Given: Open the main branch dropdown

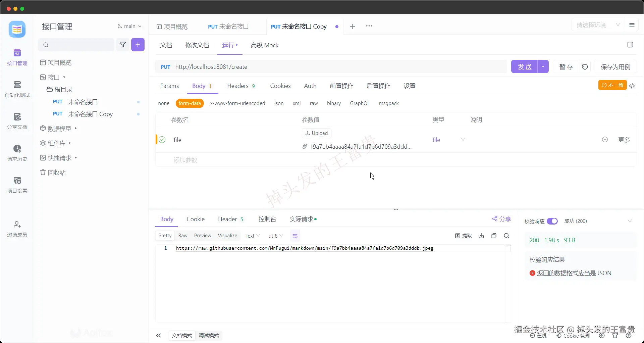Looking at the screenshot, I should pos(129,26).
